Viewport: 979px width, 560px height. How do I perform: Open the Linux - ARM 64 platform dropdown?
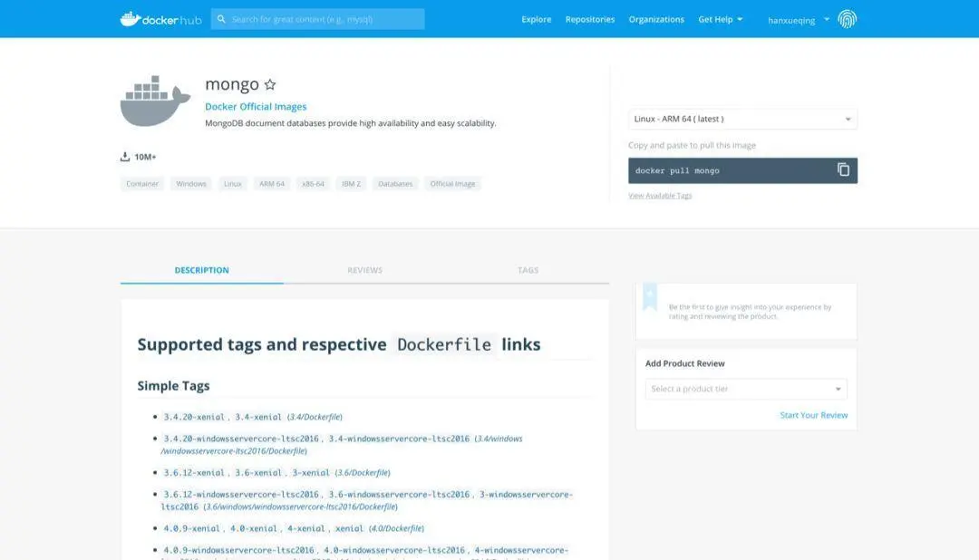[742, 119]
